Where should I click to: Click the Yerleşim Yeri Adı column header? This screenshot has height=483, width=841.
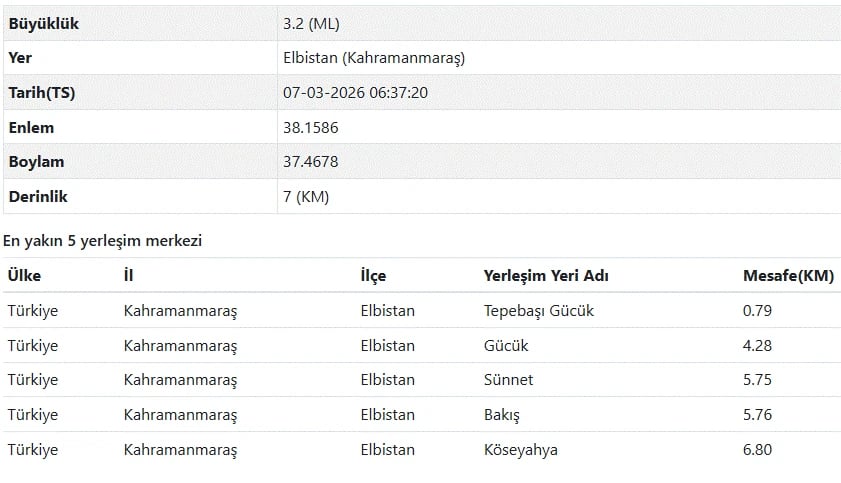pyautogui.click(x=546, y=276)
